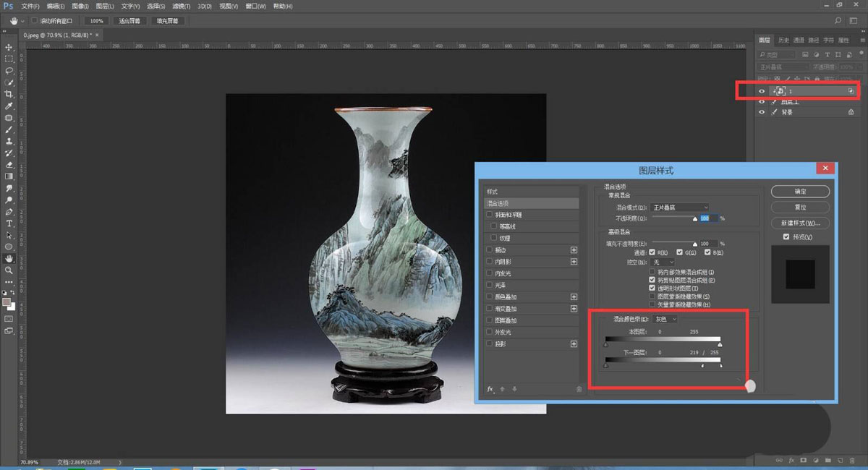Image resolution: width=868 pixels, height=470 pixels.
Task: Click the 100% zoom button
Action: click(x=96, y=21)
